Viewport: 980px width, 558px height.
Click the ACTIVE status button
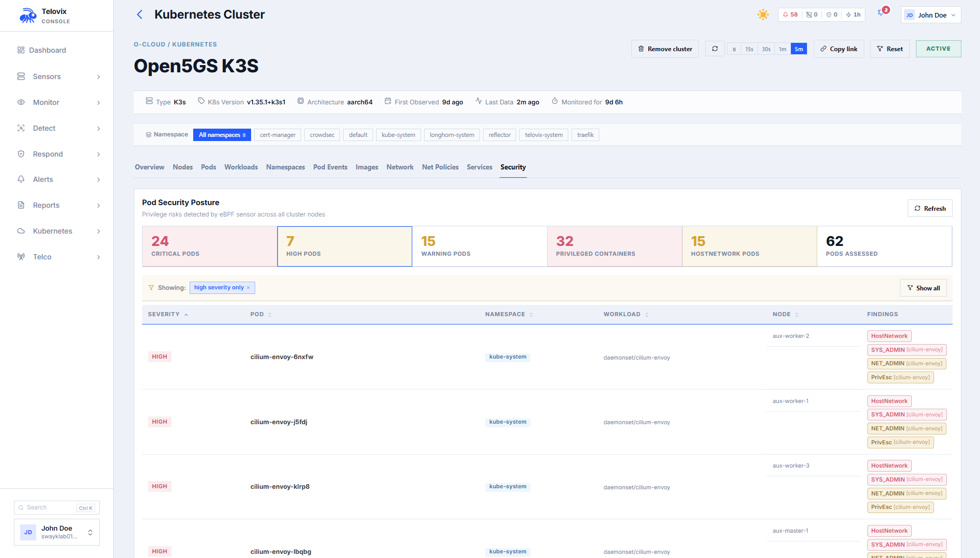(x=938, y=49)
